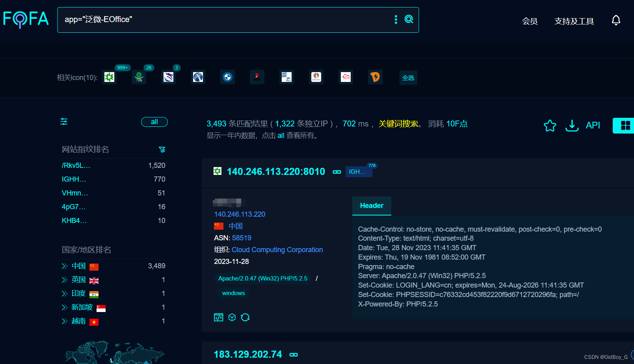
Task: Switch to the Header tab
Action: (x=371, y=206)
